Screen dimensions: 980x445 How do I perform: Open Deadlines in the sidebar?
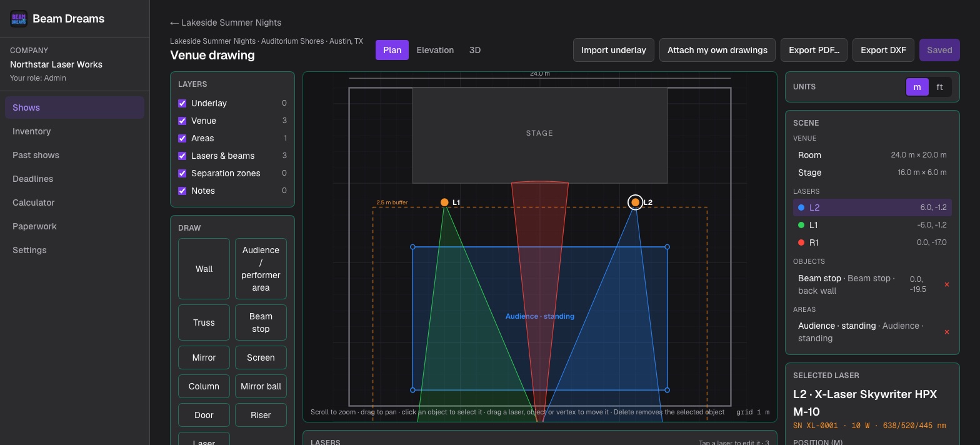point(74,179)
